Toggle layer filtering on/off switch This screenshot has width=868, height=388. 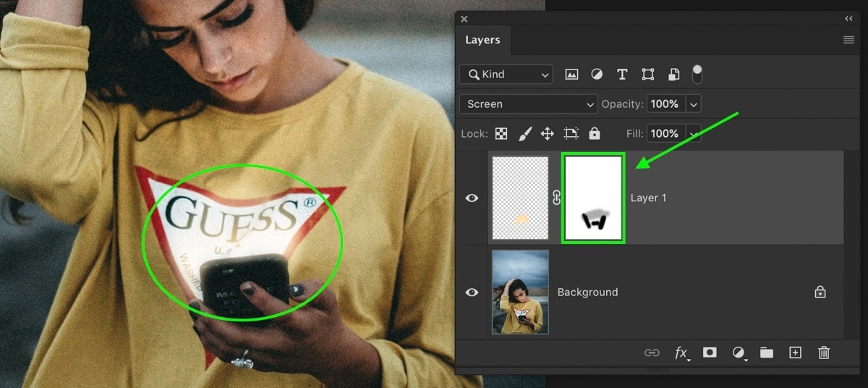tap(697, 73)
